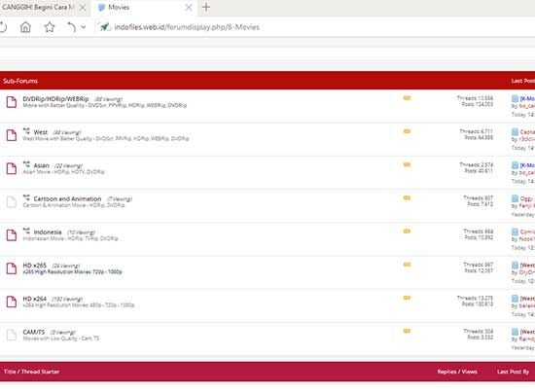The height and width of the screenshot is (392, 535).
Task: Switch to the Movies browser tab
Action: click(x=119, y=7)
